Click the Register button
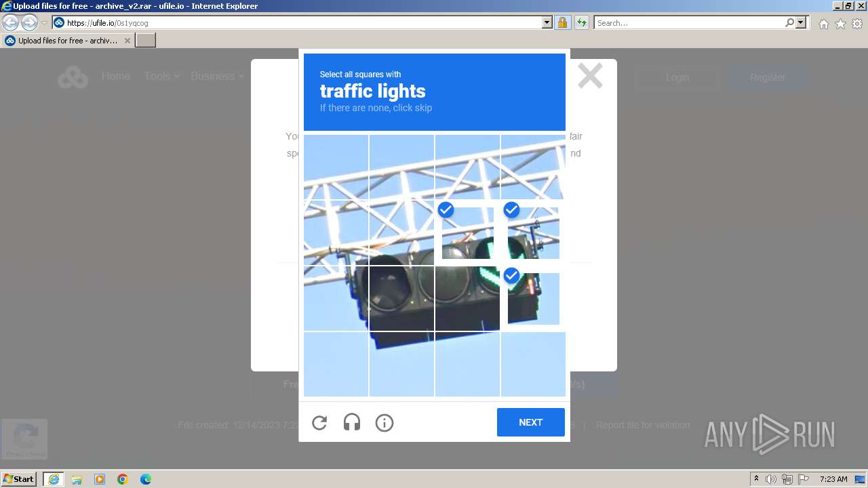868x488 pixels. coord(768,77)
